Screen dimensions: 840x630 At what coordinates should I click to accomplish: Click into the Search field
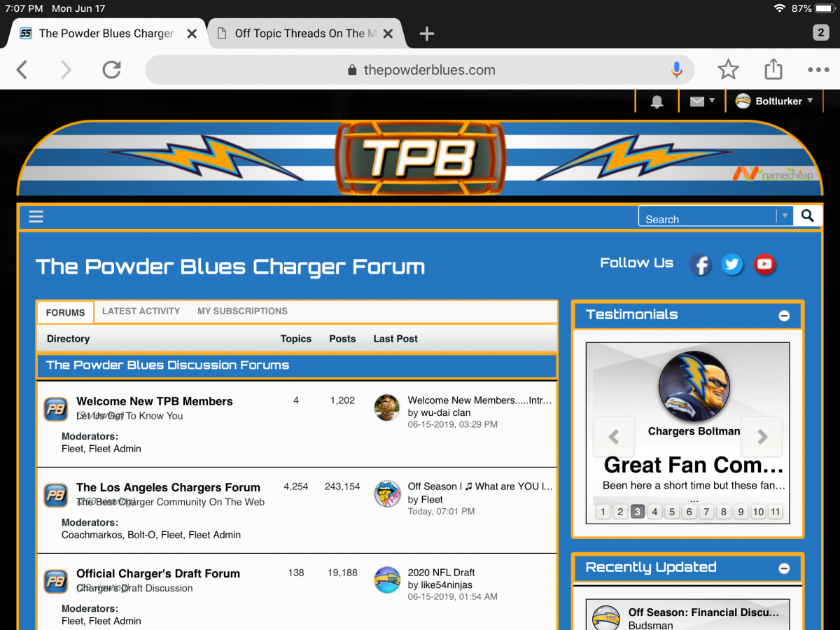click(x=707, y=217)
